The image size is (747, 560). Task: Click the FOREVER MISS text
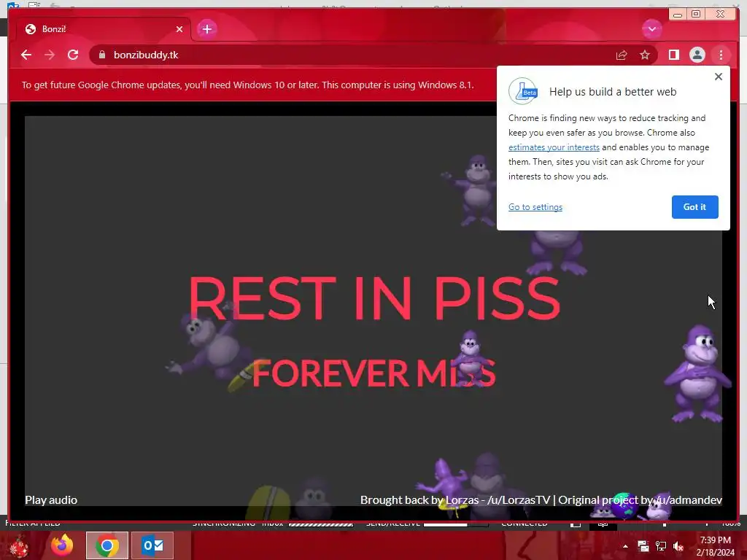click(374, 373)
